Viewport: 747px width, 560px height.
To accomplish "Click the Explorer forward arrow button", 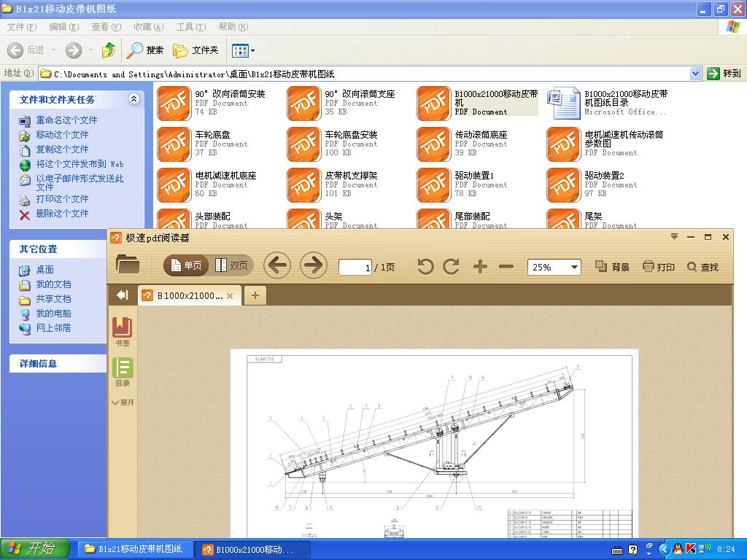I will pyautogui.click(x=74, y=50).
